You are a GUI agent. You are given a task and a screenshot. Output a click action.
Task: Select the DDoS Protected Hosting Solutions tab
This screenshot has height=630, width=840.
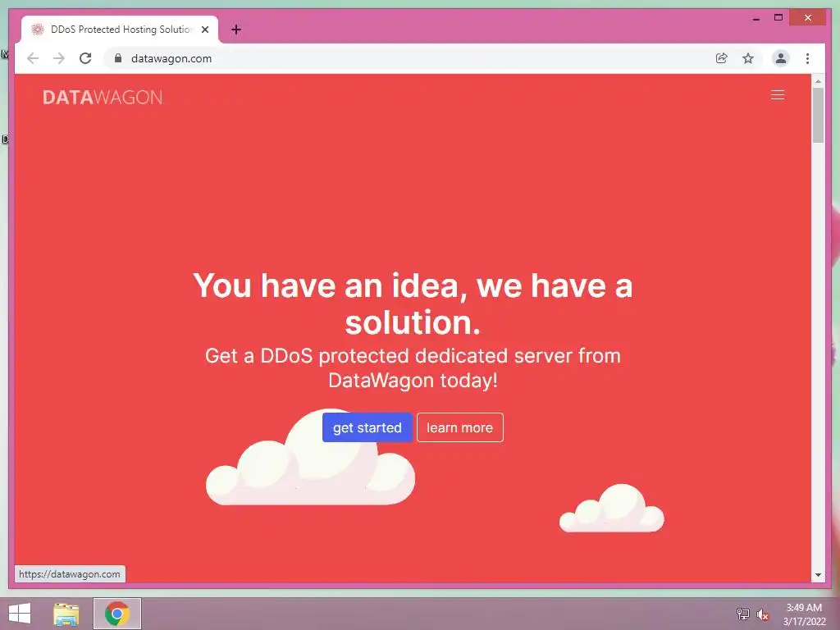coord(120,30)
